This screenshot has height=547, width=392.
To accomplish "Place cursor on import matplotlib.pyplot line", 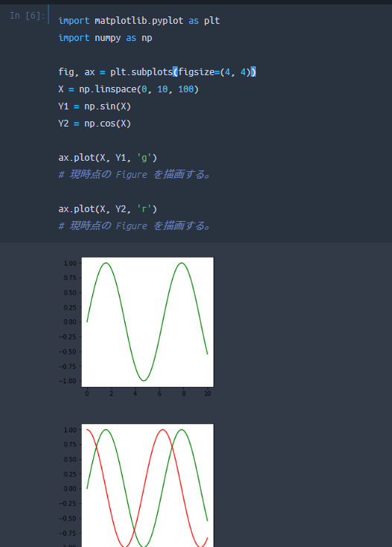I will (x=139, y=21).
